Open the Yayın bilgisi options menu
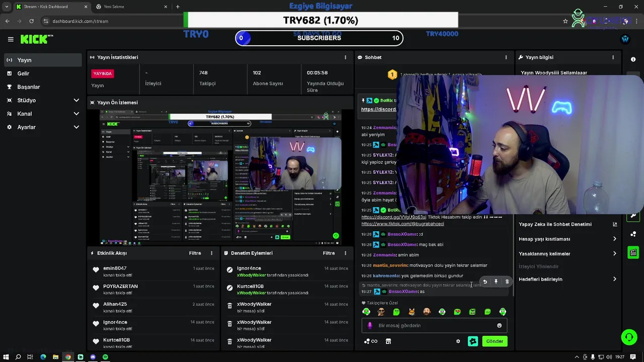644x362 pixels. 613,57
